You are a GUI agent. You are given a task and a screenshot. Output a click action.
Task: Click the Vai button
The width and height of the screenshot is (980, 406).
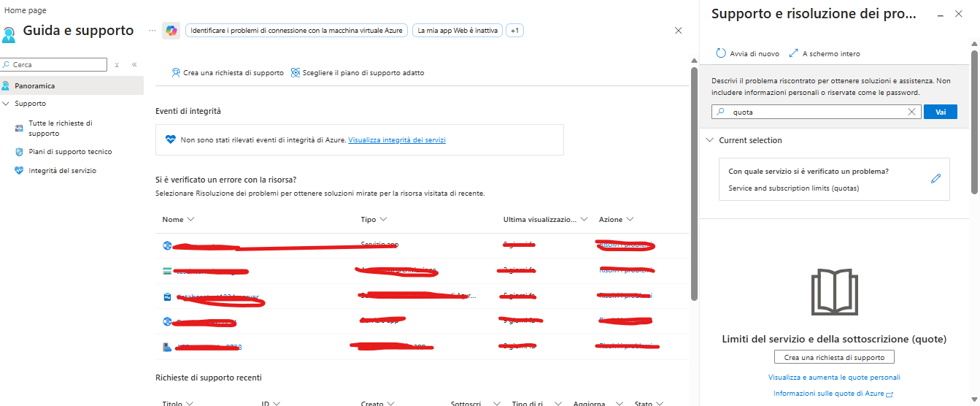[x=941, y=112]
